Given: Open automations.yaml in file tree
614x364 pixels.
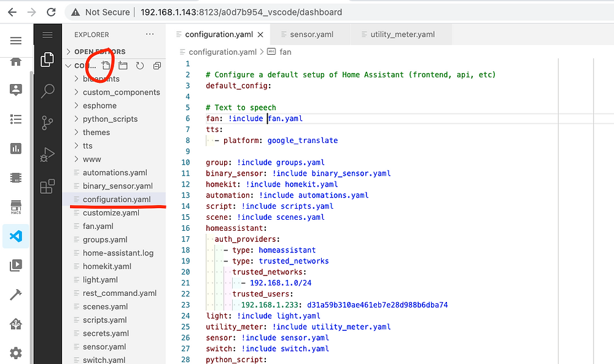Looking at the screenshot, I should pos(114,172).
